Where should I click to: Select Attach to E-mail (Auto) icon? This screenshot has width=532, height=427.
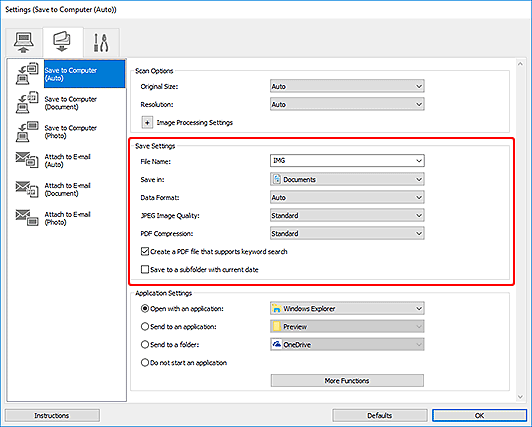(27, 160)
